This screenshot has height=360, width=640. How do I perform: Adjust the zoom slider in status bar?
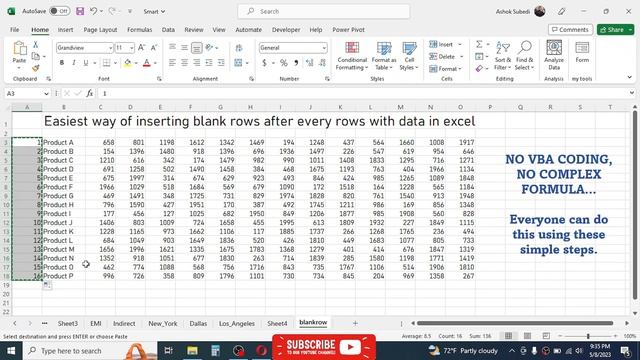click(588, 336)
